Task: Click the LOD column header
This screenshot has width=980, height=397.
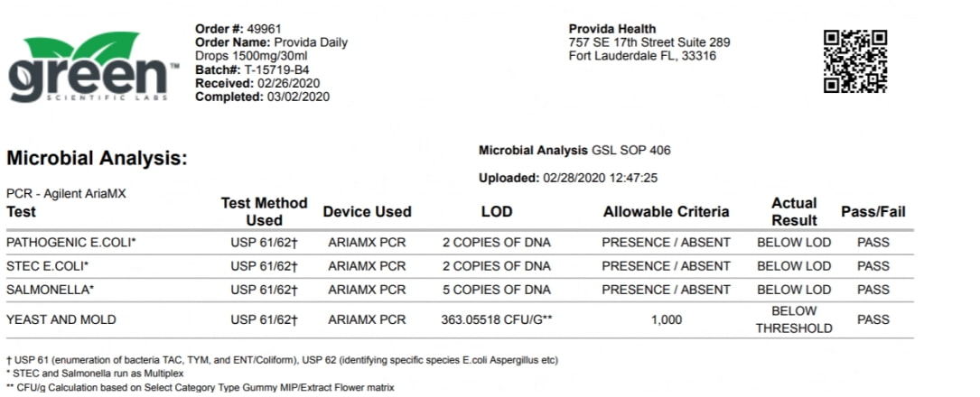Action: click(x=496, y=212)
